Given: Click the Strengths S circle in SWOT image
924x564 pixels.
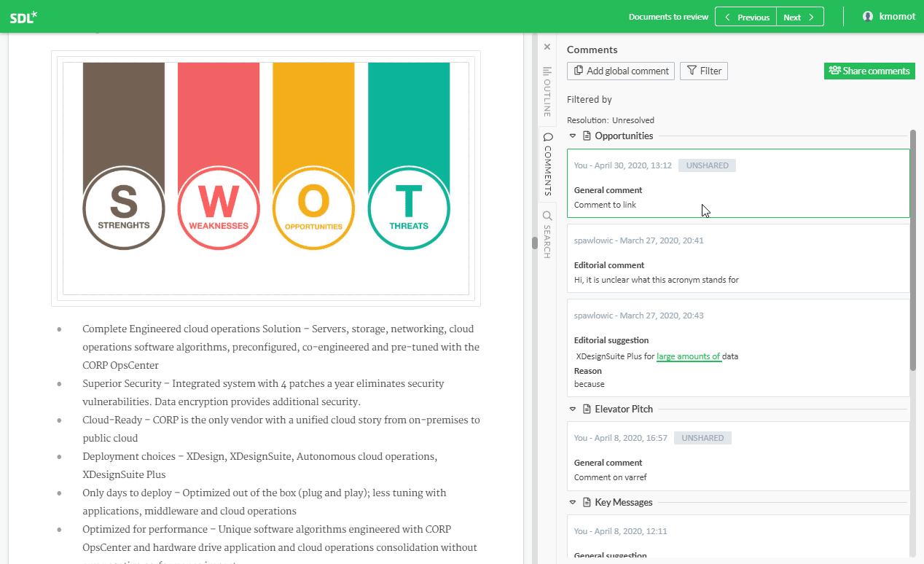Looking at the screenshot, I should click(124, 208).
